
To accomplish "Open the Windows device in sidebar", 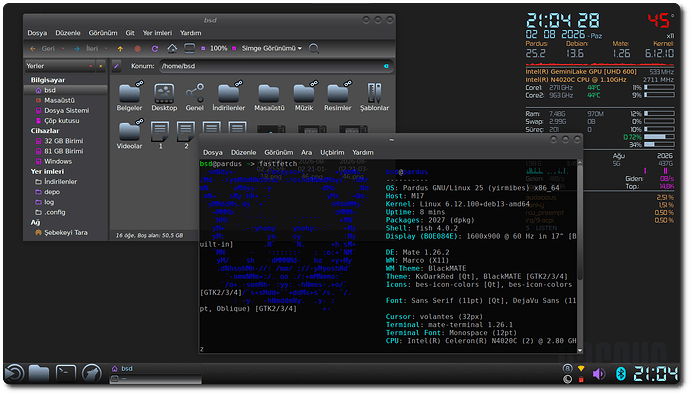I will click(66, 162).
